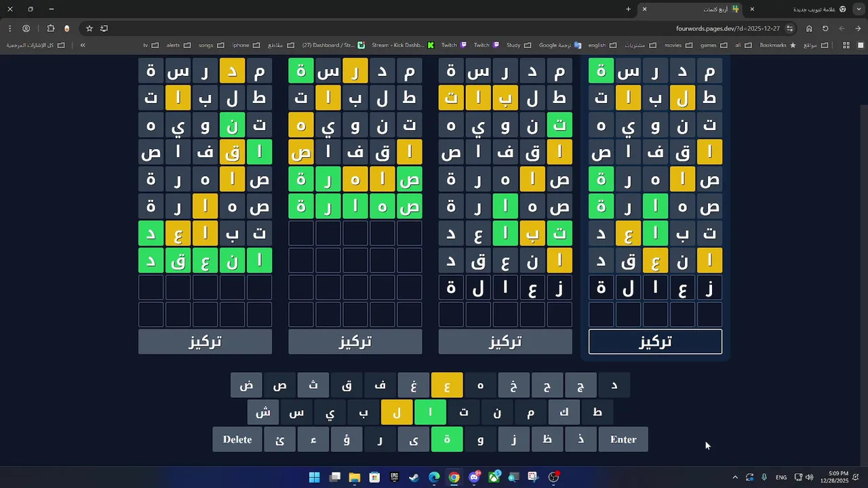Tap the ث key on keyboard
This screenshot has width=868, height=488.
(313, 386)
